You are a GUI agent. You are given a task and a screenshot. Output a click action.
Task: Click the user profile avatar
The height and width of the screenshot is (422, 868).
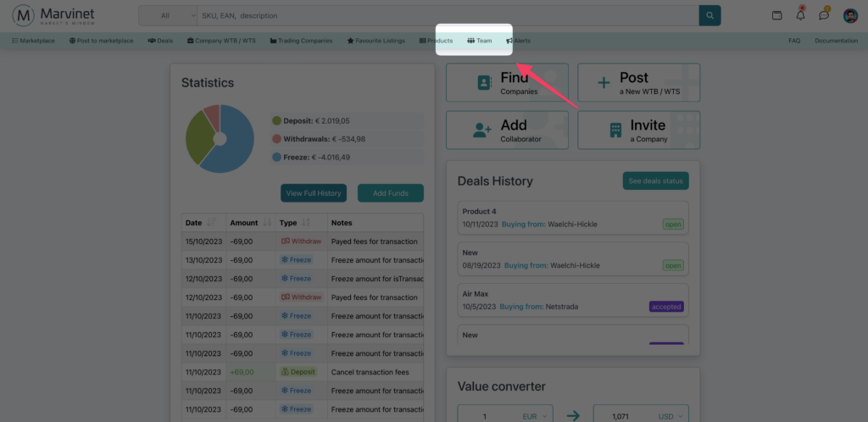pos(850,15)
